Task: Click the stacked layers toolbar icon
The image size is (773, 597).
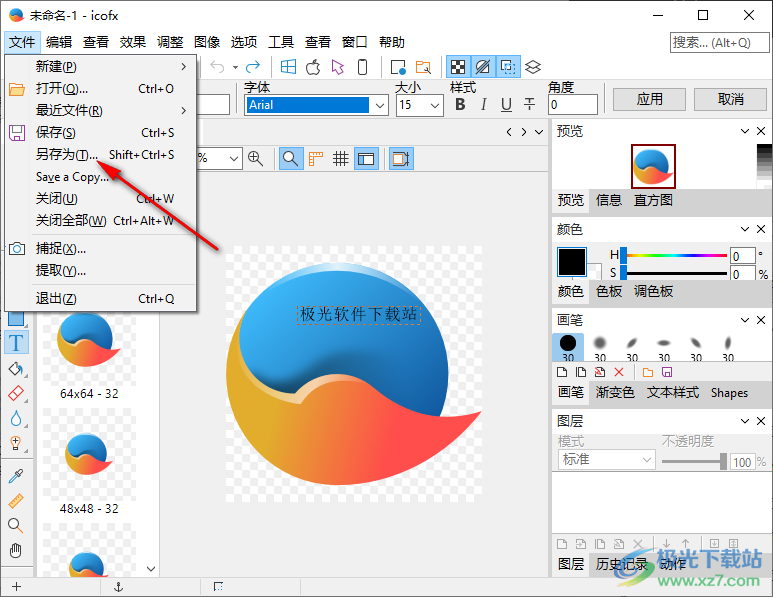Action: click(533, 67)
